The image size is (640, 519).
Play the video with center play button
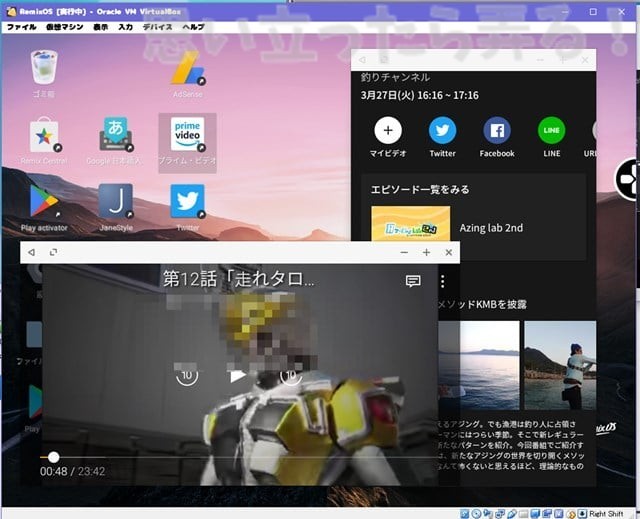[238, 375]
